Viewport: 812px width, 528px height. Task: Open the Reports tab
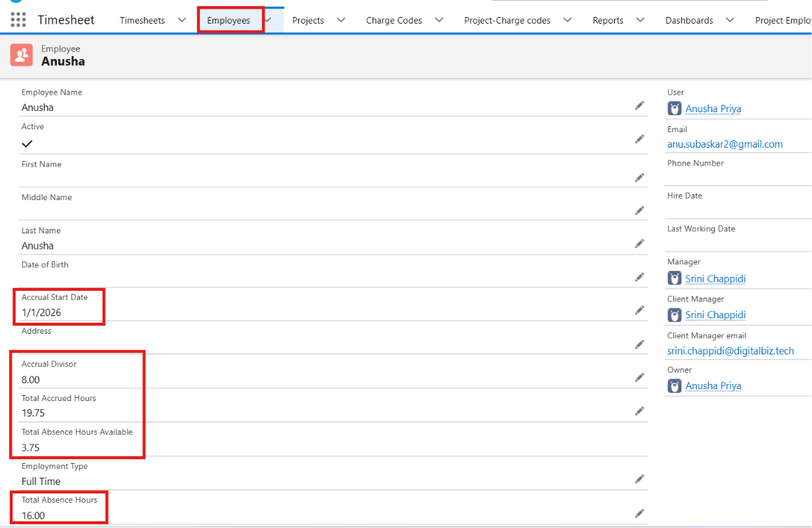[608, 20]
